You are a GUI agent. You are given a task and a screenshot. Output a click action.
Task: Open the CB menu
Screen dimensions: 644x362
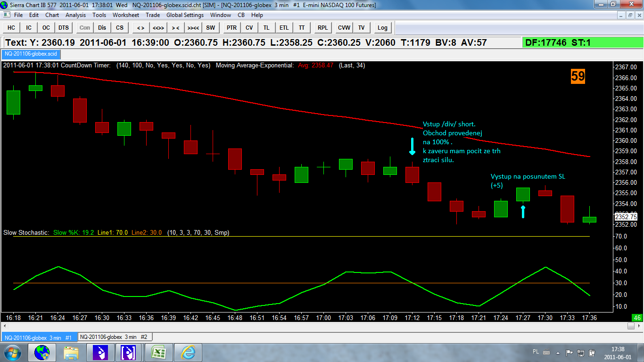tap(241, 15)
